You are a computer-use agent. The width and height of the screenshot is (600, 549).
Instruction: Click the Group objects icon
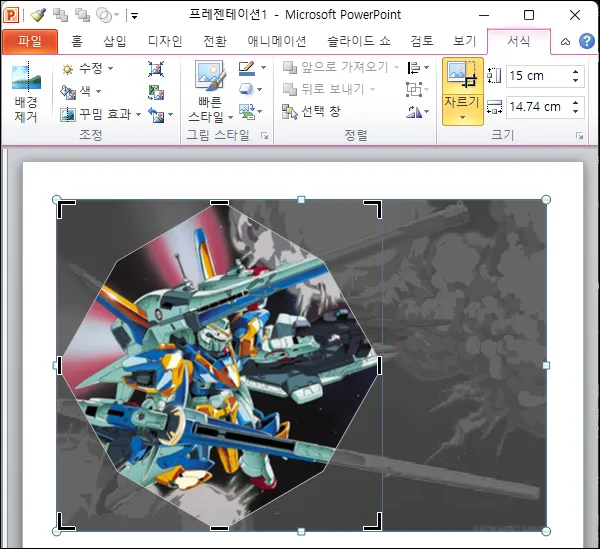click(414, 90)
